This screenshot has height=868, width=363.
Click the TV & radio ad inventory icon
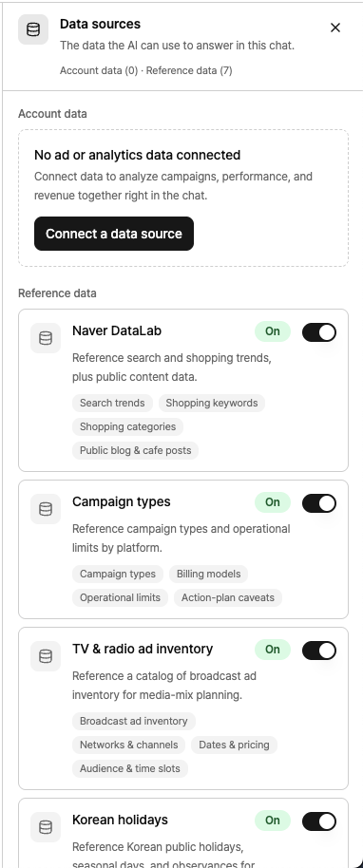[46, 656]
